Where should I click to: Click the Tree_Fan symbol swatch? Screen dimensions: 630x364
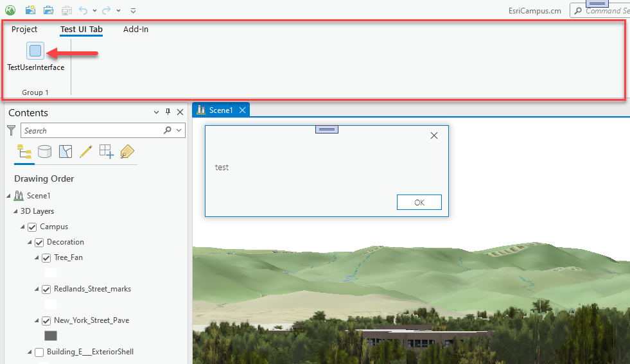pyautogui.click(x=51, y=273)
